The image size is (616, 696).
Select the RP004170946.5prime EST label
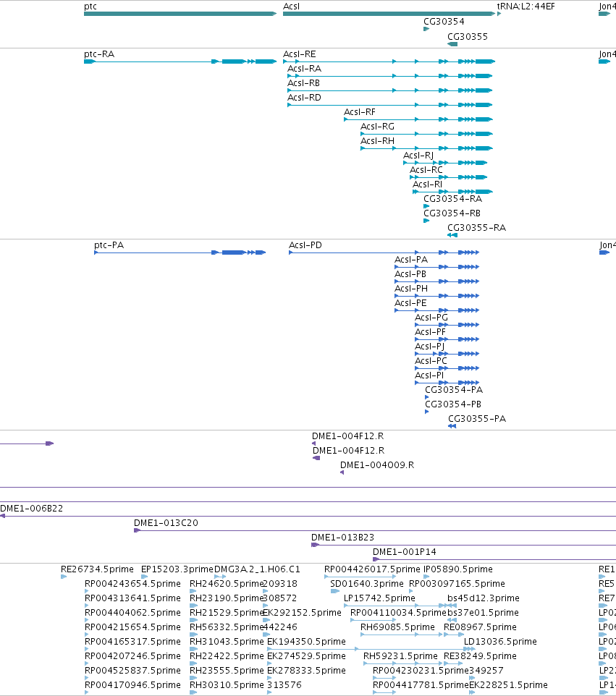[132, 685]
